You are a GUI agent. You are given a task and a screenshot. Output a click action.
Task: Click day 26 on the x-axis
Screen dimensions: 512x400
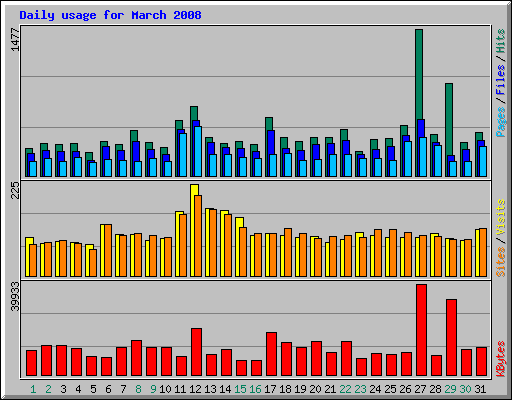point(405,389)
